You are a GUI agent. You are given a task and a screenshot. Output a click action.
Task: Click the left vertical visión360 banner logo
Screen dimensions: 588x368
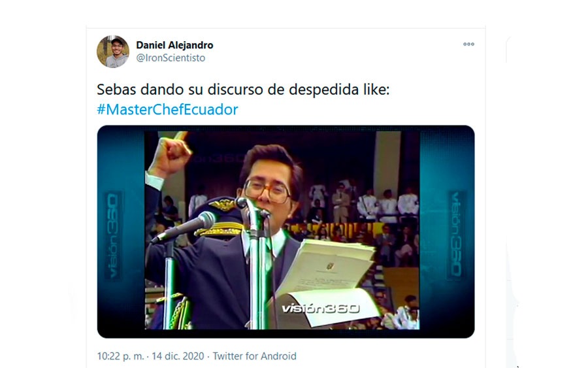click(113, 236)
